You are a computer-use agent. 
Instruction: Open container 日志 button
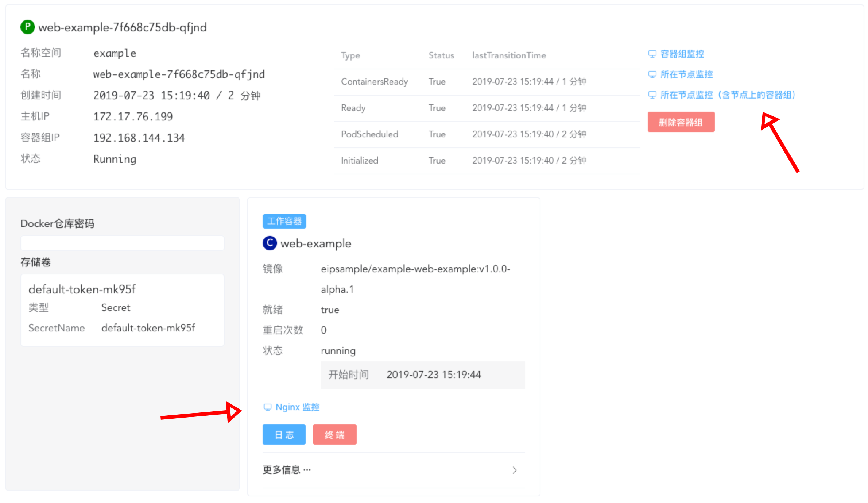click(284, 434)
